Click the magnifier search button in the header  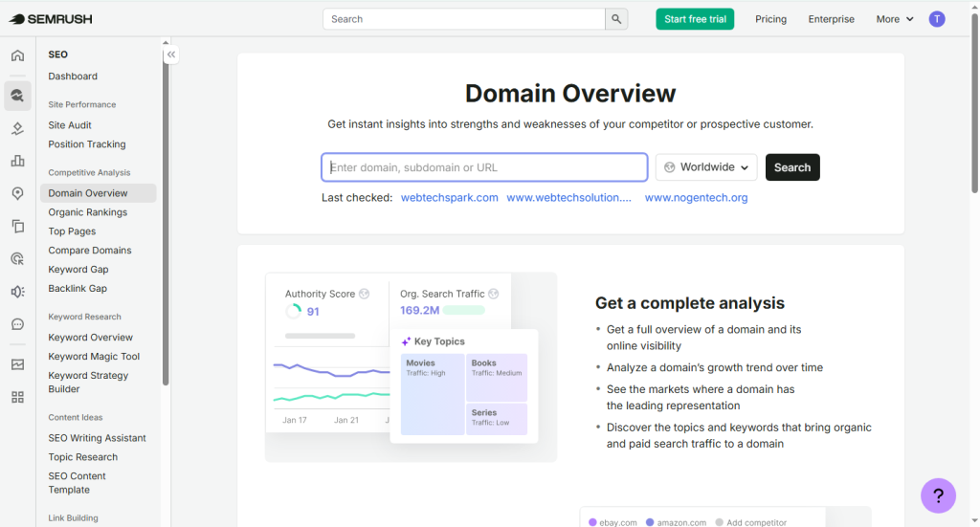click(616, 19)
